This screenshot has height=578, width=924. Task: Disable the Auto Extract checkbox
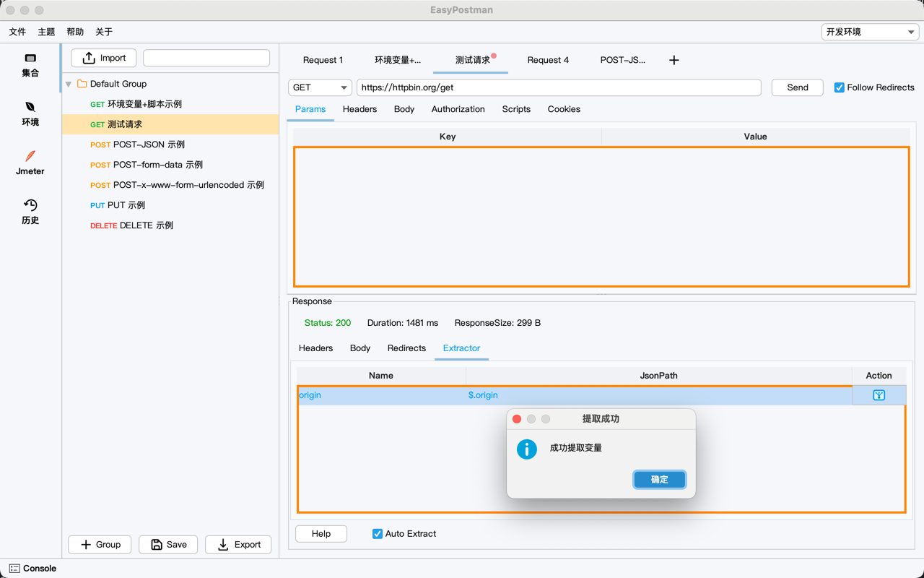(377, 534)
